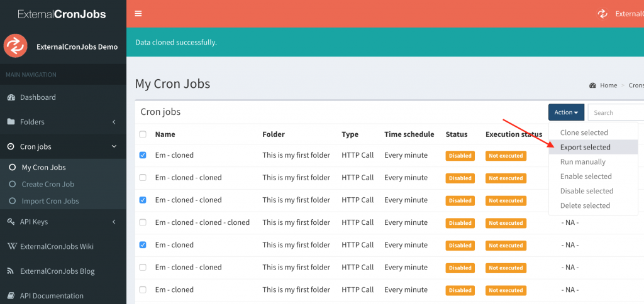644x304 pixels.
Task: Choose Delete selected from Action menu
Action: pyautogui.click(x=593, y=205)
